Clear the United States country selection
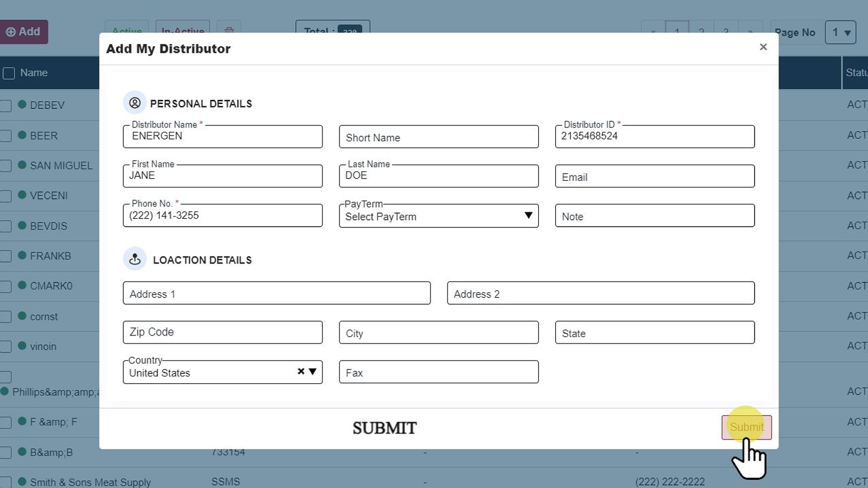The image size is (868, 488). click(301, 371)
